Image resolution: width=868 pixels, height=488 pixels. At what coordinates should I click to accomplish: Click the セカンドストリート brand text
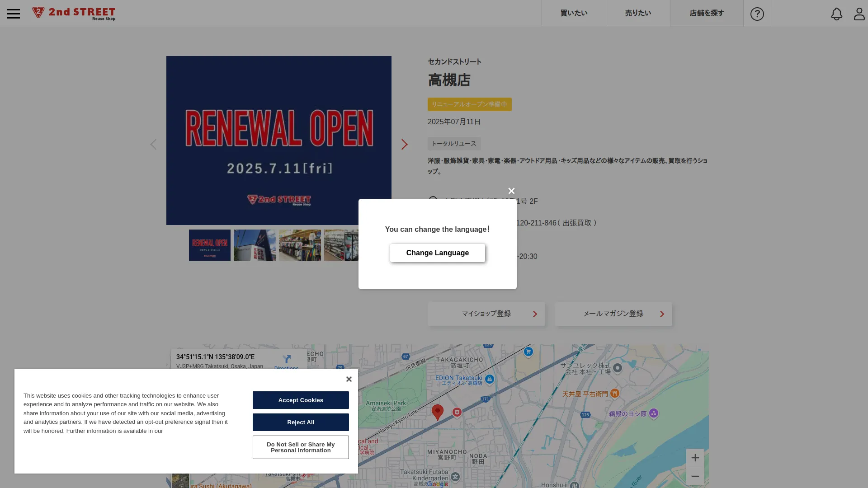(x=455, y=62)
